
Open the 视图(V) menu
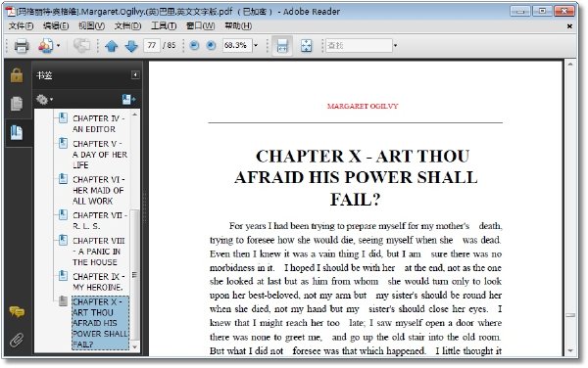point(91,25)
